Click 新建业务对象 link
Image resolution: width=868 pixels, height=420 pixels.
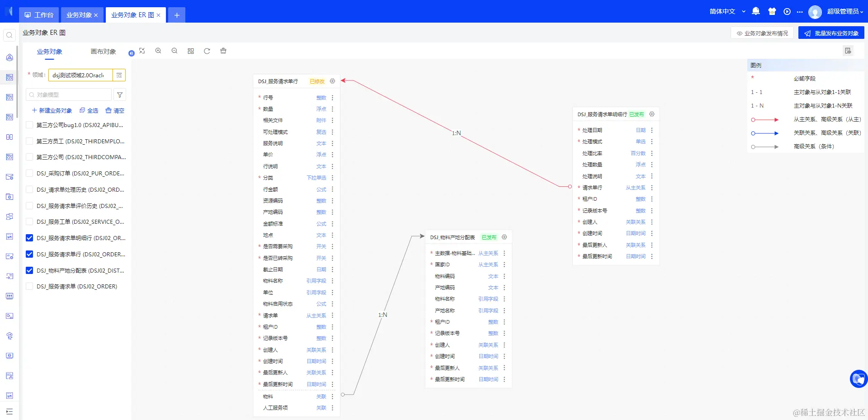(x=52, y=110)
